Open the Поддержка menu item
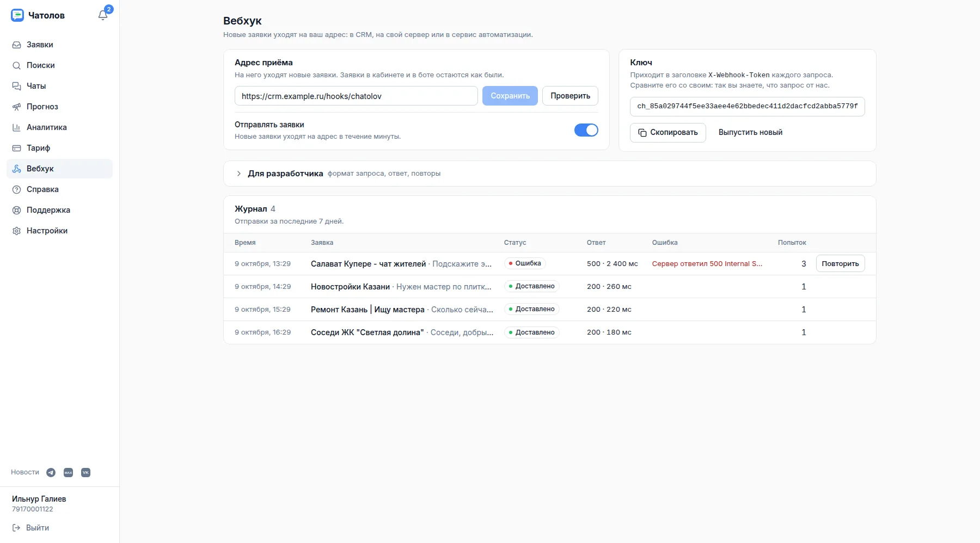The width and height of the screenshot is (980, 543). coord(59,210)
